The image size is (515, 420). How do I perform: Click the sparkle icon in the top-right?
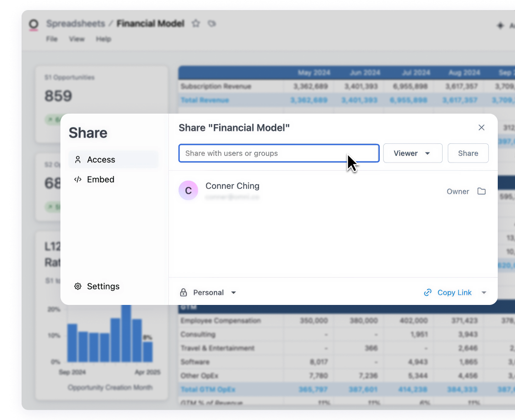click(500, 25)
